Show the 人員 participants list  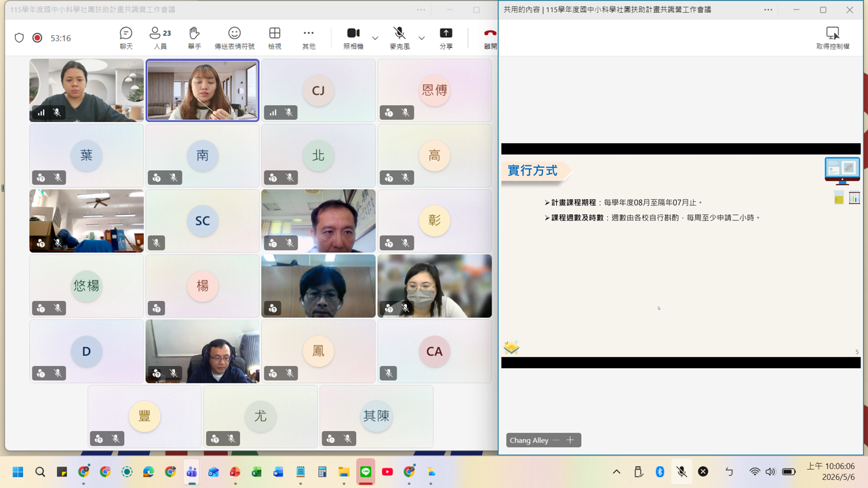[160, 38]
